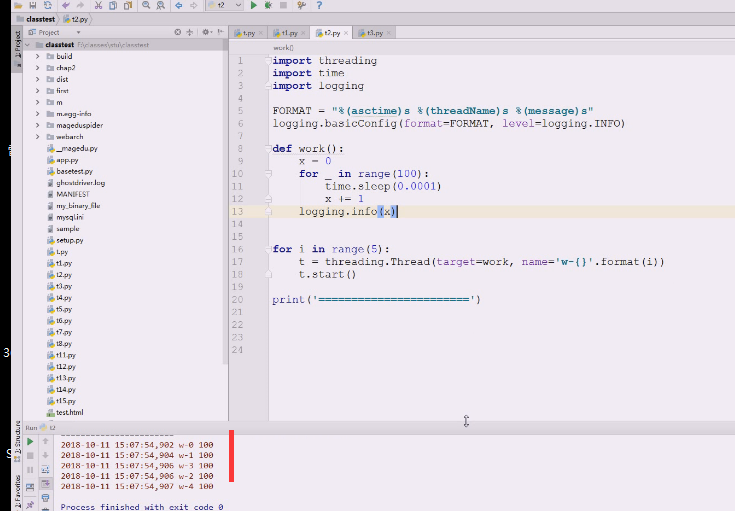735x511 pixels.
Task: Run t2 with the green toolbar play button
Action: (254, 5)
